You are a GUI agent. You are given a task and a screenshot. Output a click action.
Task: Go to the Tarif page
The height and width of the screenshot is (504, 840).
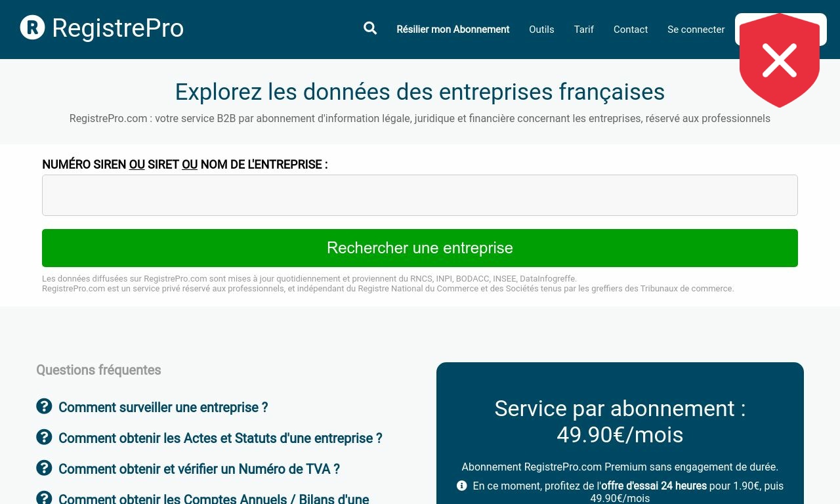point(584,30)
